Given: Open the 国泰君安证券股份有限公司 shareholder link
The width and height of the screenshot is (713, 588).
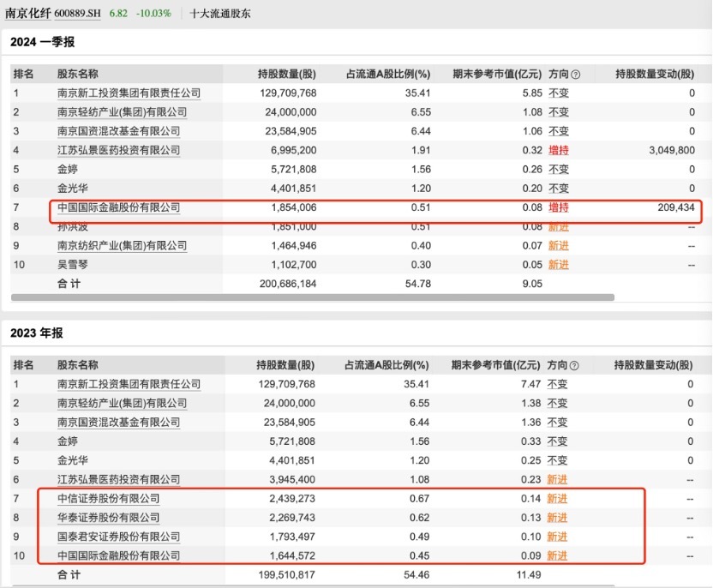Looking at the screenshot, I should (118, 537).
